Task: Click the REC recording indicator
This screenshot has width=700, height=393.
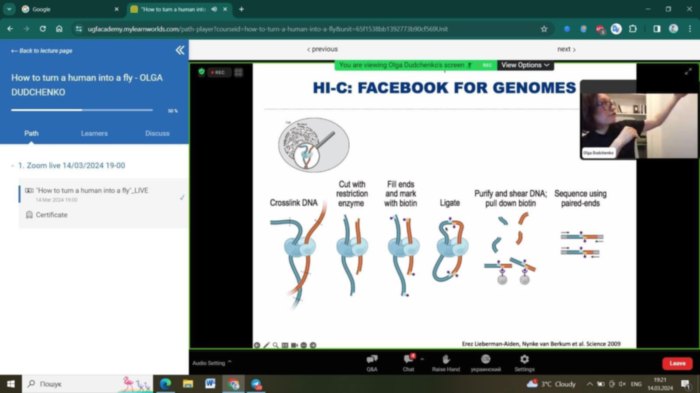Action: pos(218,72)
